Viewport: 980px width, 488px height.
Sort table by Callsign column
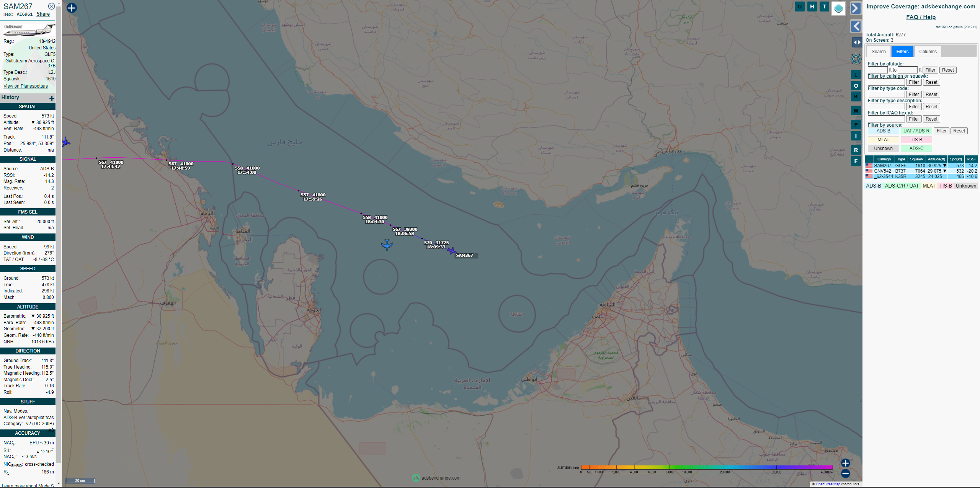884,159
